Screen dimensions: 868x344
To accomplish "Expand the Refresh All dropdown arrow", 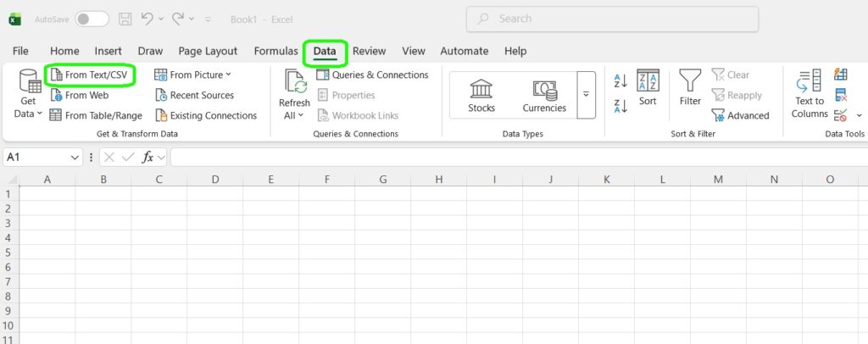I will [301, 115].
